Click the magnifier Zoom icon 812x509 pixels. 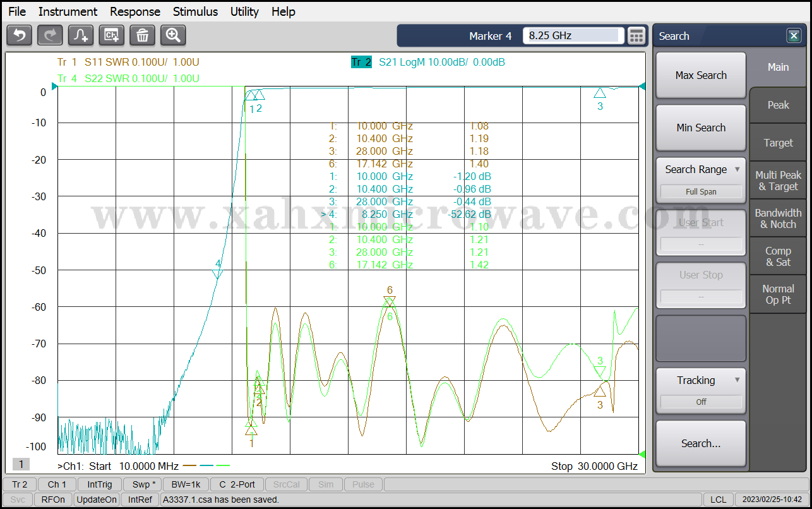[173, 35]
